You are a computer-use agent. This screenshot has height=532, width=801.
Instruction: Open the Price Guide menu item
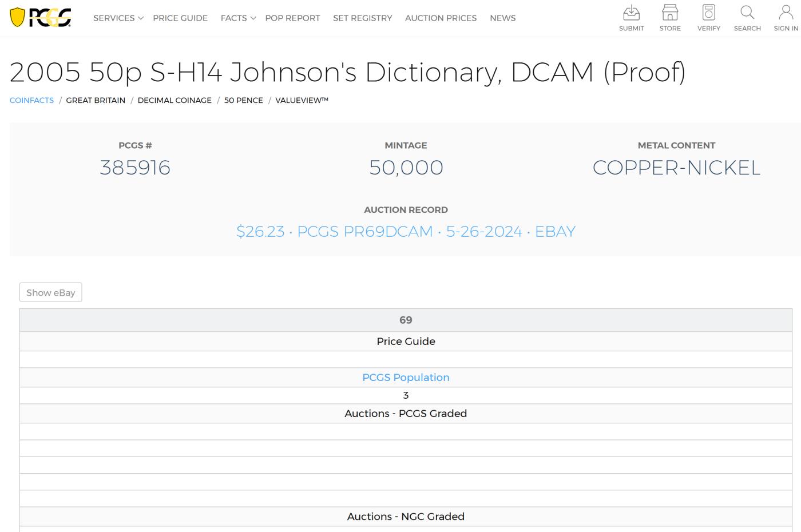tap(180, 18)
